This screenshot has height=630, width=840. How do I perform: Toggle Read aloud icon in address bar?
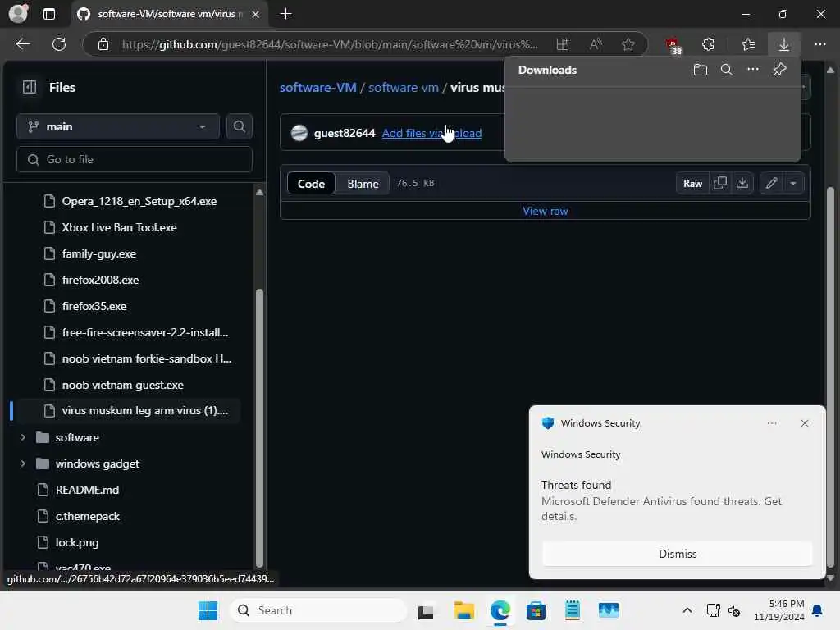point(596,44)
